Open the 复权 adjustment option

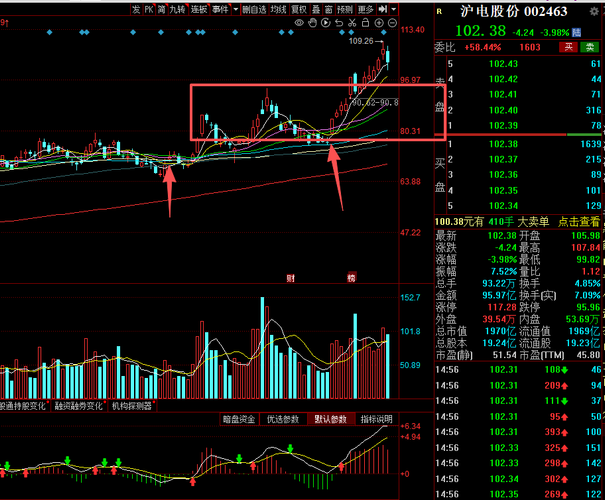(299, 9)
